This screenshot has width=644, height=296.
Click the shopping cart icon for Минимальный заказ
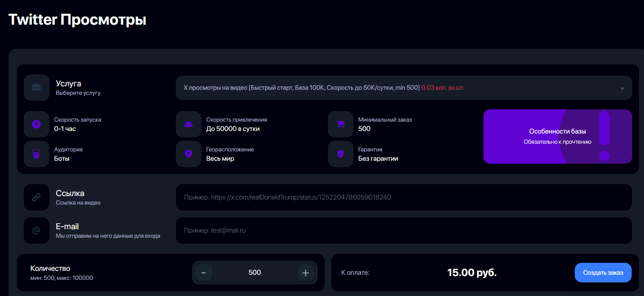point(341,124)
